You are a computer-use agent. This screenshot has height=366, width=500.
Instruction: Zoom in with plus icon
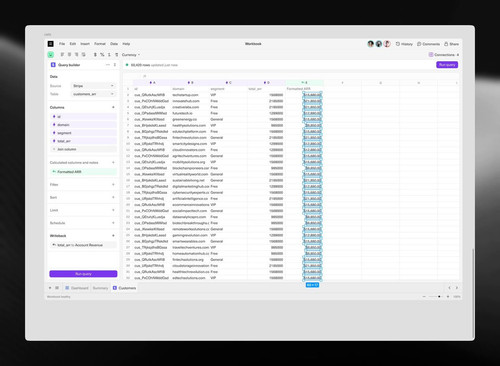point(448,296)
